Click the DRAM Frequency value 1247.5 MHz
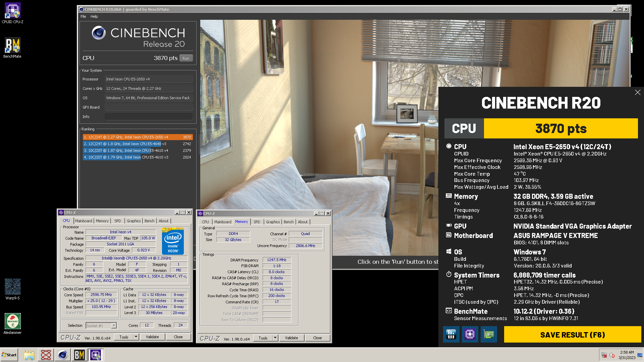Screen dimensions: 644x362 (x=277, y=260)
